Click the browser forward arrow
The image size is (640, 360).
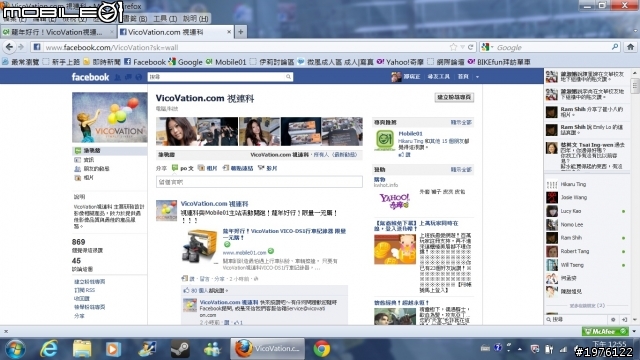point(21,47)
